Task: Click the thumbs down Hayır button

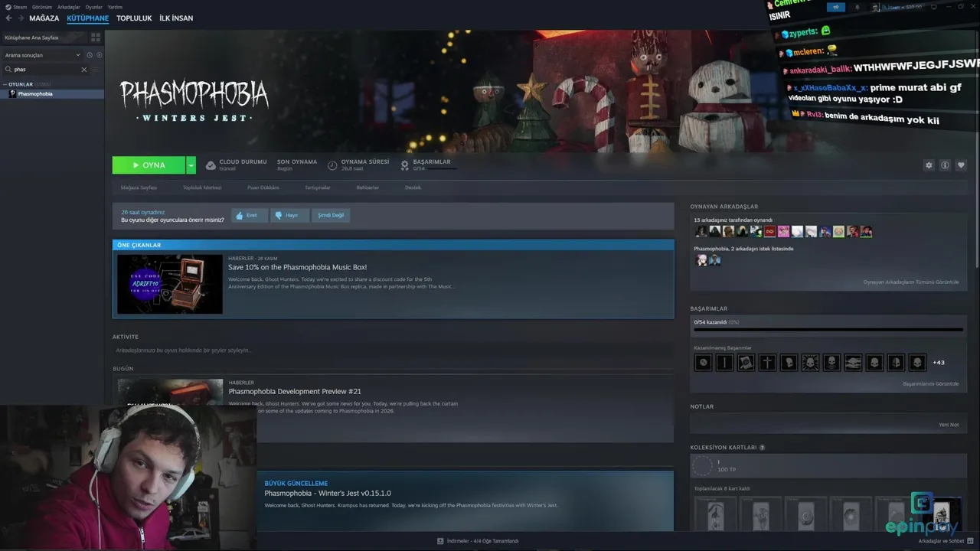Action: pyautogui.click(x=289, y=215)
